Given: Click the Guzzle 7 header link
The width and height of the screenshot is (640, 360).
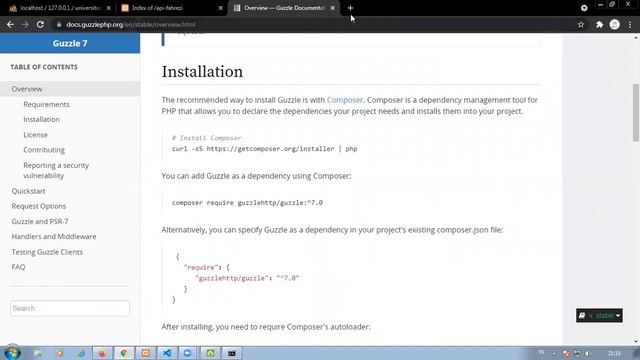Looking at the screenshot, I should [70, 43].
